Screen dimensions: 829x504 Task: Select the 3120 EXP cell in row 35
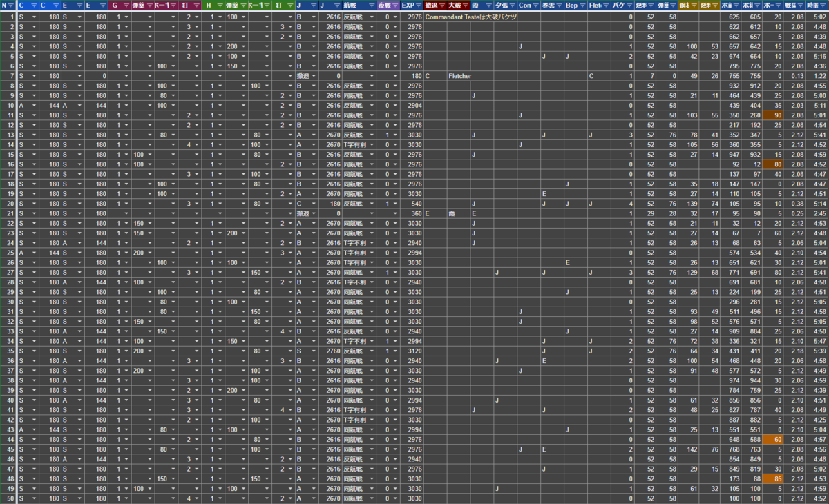pyautogui.click(x=412, y=351)
